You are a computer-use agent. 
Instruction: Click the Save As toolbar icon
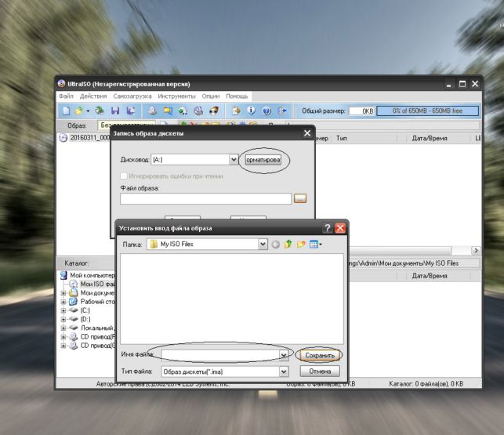pyautogui.click(x=130, y=111)
